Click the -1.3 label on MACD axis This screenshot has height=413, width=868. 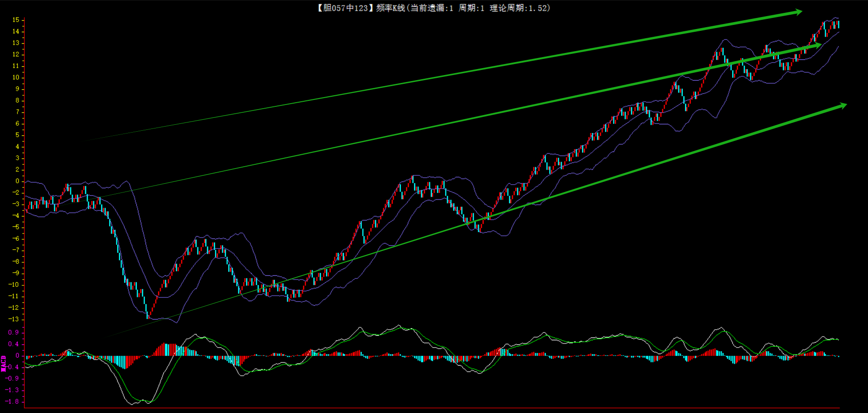click(x=12, y=390)
